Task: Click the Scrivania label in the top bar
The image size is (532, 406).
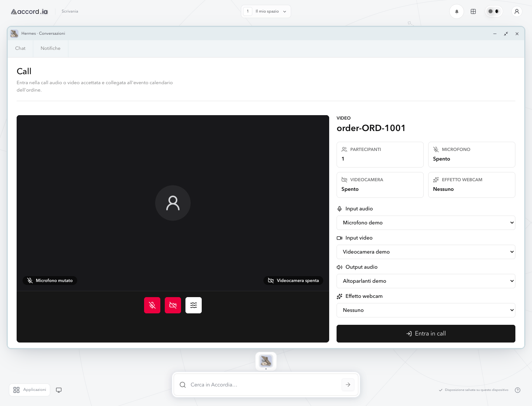Action: tap(70, 11)
